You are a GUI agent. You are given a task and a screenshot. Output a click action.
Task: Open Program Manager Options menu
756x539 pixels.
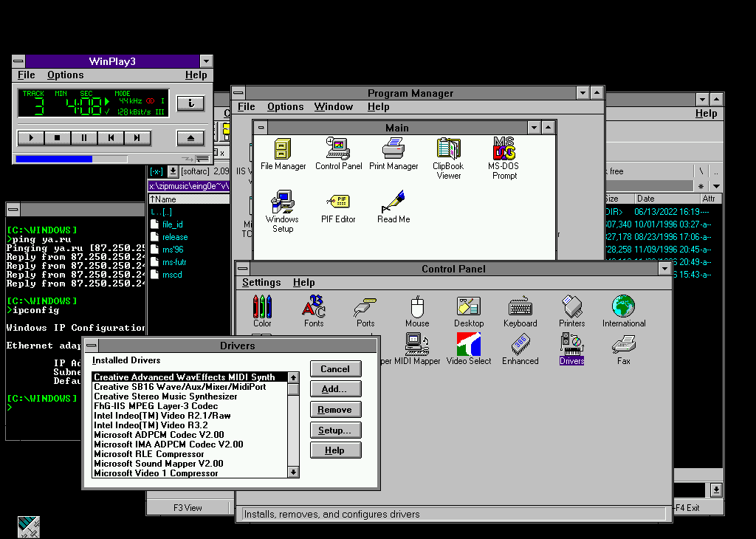tap(286, 106)
